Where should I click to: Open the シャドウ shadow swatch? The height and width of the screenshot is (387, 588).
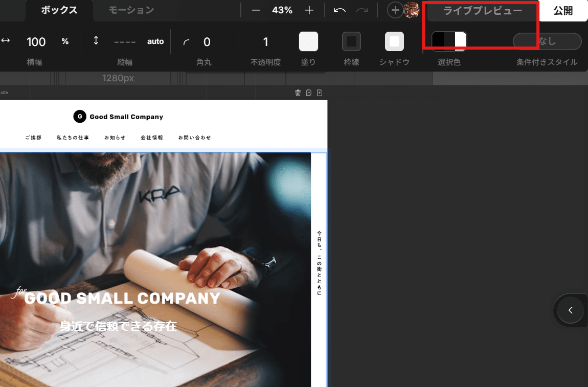click(x=395, y=41)
